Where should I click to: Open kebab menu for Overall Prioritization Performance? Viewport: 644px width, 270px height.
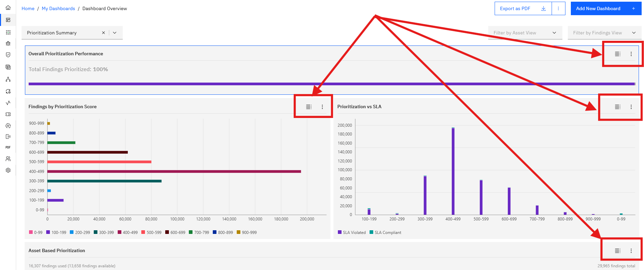pos(631,54)
